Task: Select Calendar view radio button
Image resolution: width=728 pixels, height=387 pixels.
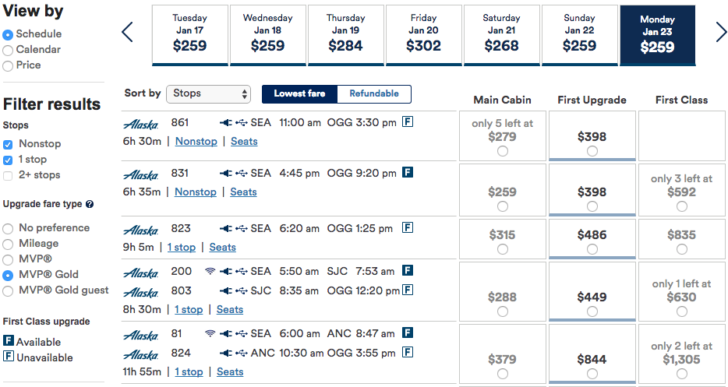Action: [x=7, y=50]
